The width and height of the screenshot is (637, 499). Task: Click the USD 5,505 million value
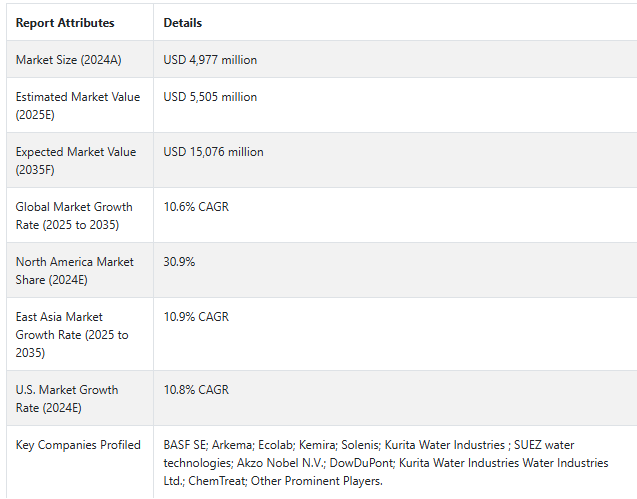(210, 97)
